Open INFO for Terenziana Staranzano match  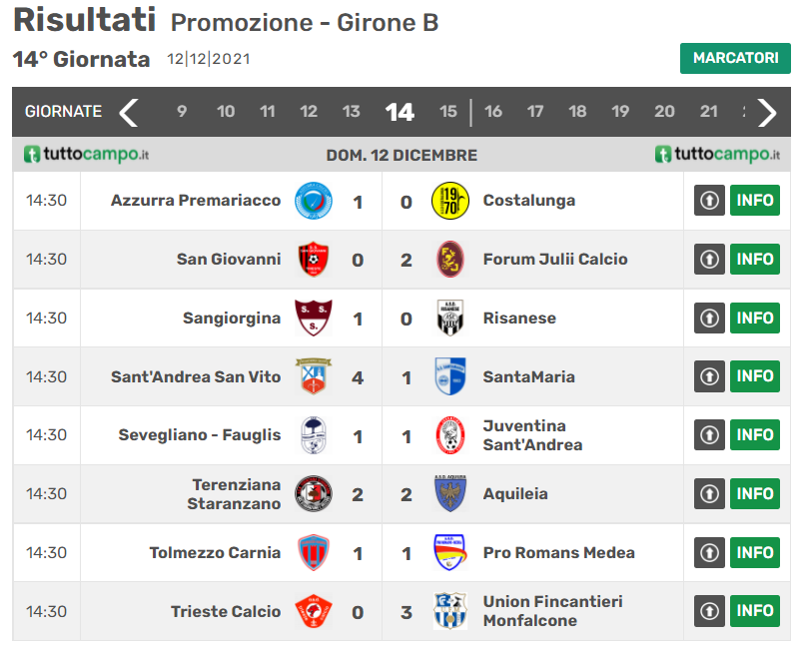[x=755, y=494]
